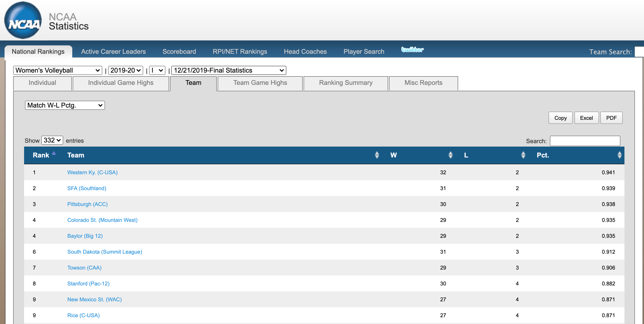This screenshot has width=644, height=324.
Task: Sort by Rank column arrow
Action: tap(54, 154)
